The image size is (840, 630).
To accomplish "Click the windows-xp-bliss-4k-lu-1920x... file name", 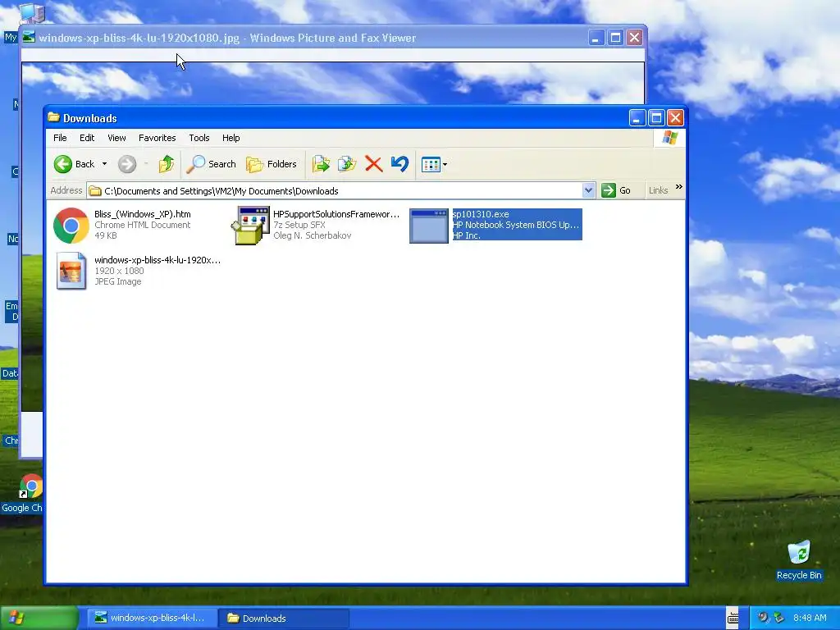I will 157,260.
